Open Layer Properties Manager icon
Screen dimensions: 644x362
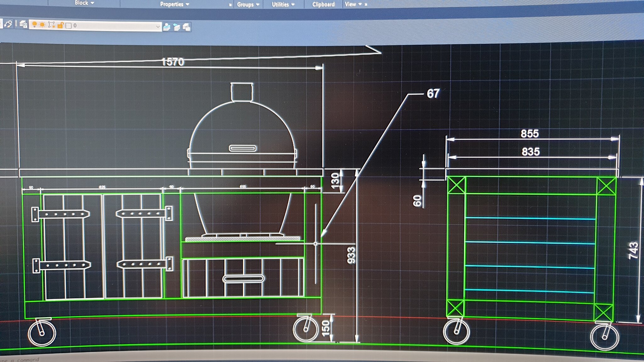coord(23,24)
